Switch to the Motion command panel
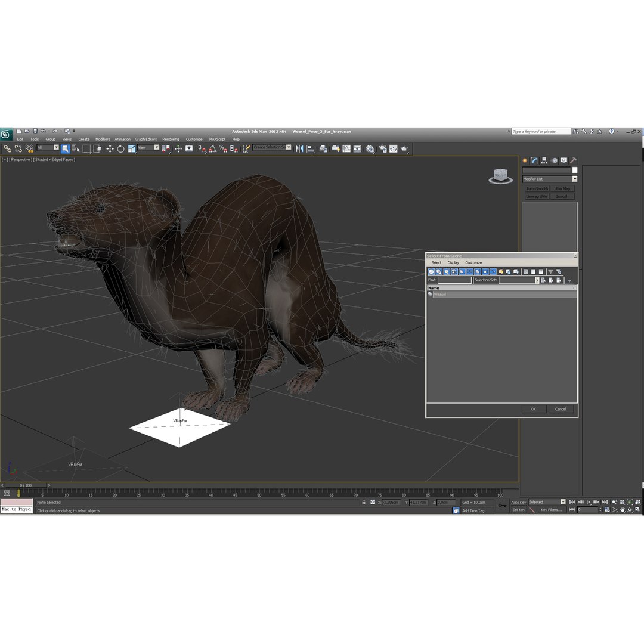The image size is (644, 644). pos(555,160)
